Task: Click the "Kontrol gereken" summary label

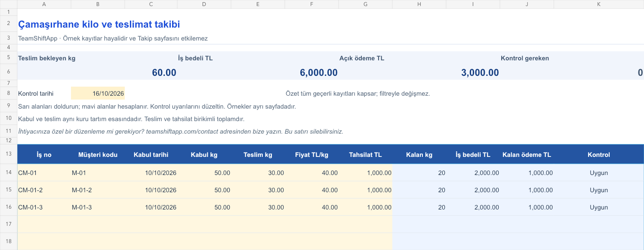Action: [525, 58]
